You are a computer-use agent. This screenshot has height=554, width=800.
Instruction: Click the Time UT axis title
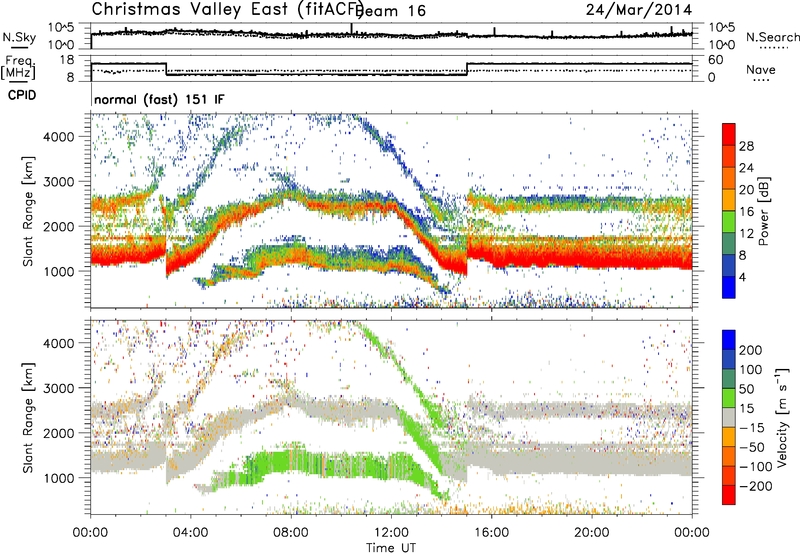(391, 548)
